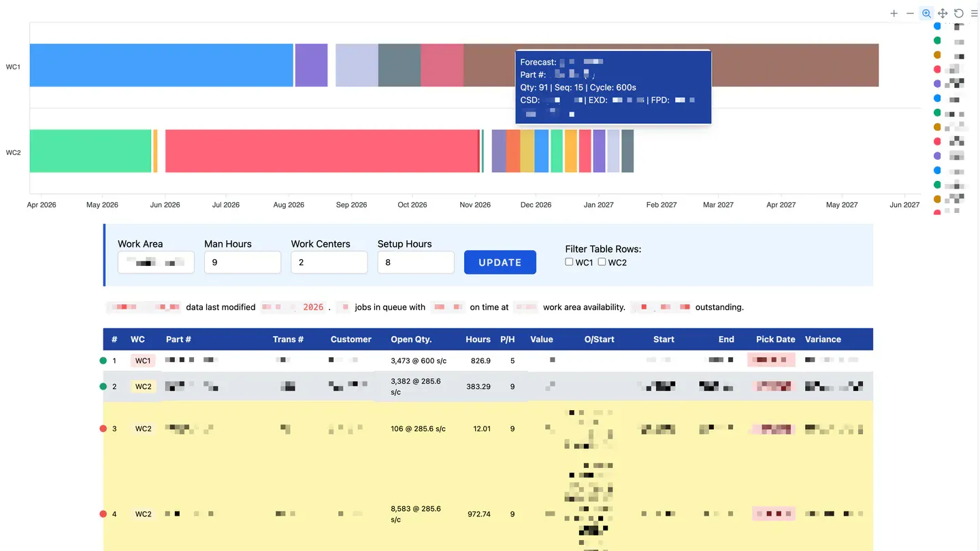Image resolution: width=980 pixels, height=551 pixels.
Task: Select the long red bar in WC2 row
Action: (323, 151)
